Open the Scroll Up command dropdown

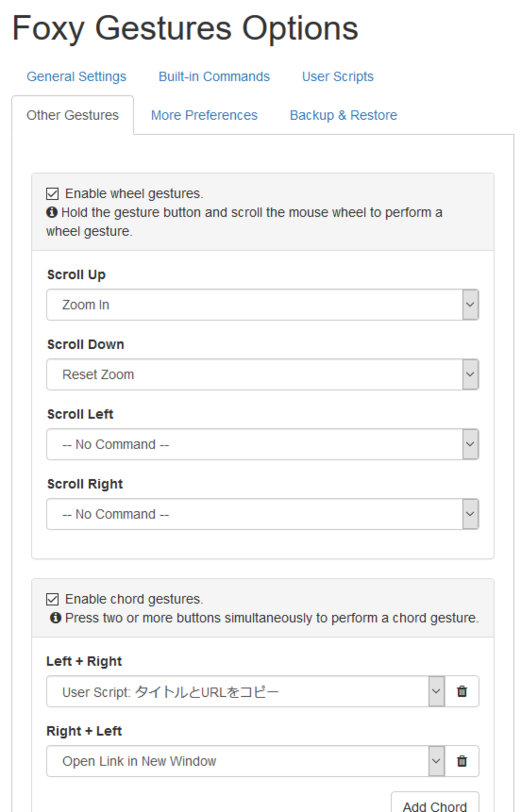[x=263, y=305]
